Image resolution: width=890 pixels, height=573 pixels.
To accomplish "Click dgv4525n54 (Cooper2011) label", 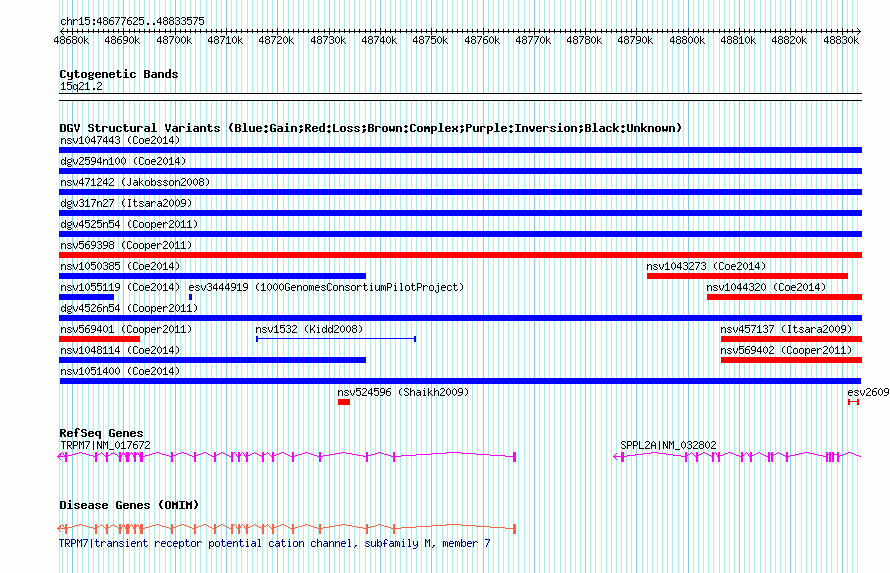I will 129,224.
